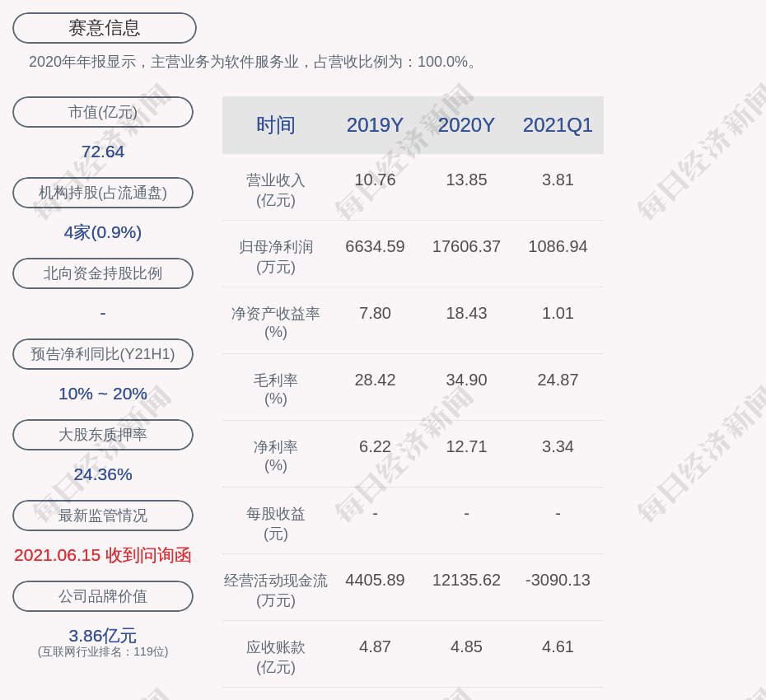Click ROE value 7.80

point(375,313)
